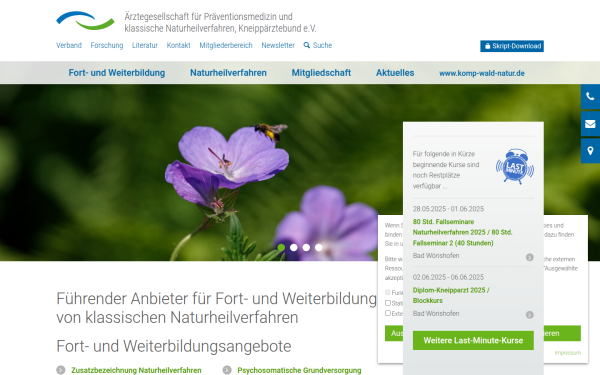
Task: Open Aktuelles main menu
Action: click(x=395, y=73)
